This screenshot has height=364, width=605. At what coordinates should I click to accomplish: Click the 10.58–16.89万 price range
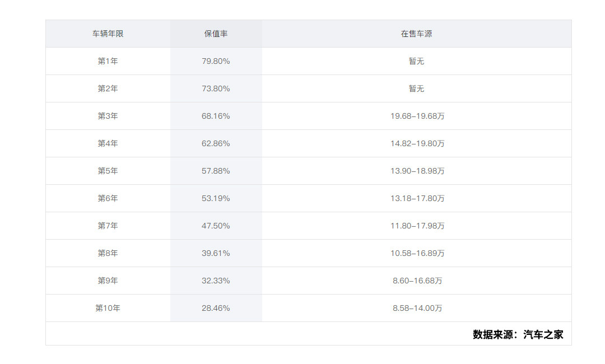[417, 253]
